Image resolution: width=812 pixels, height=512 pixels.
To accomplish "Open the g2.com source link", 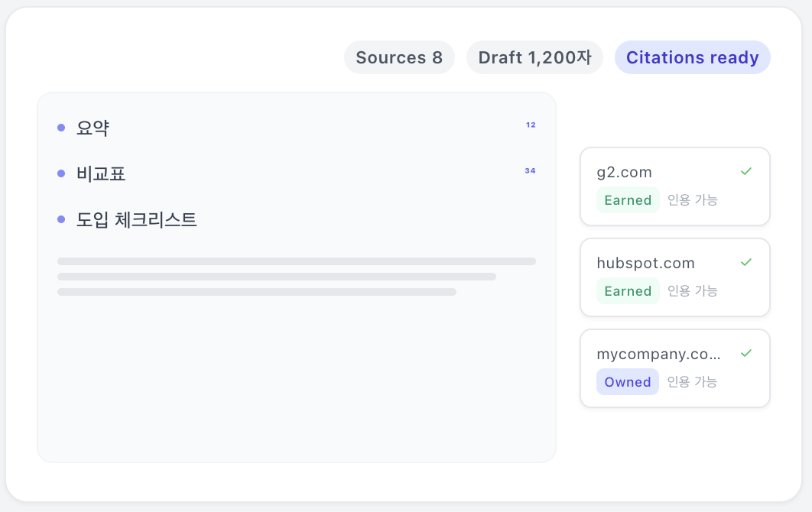I will click(x=625, y=173).
